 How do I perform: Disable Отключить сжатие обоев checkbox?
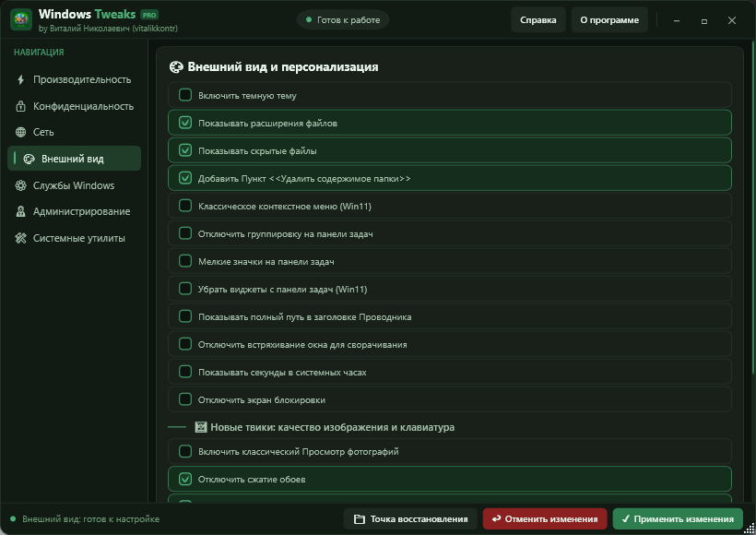(185, 479)
